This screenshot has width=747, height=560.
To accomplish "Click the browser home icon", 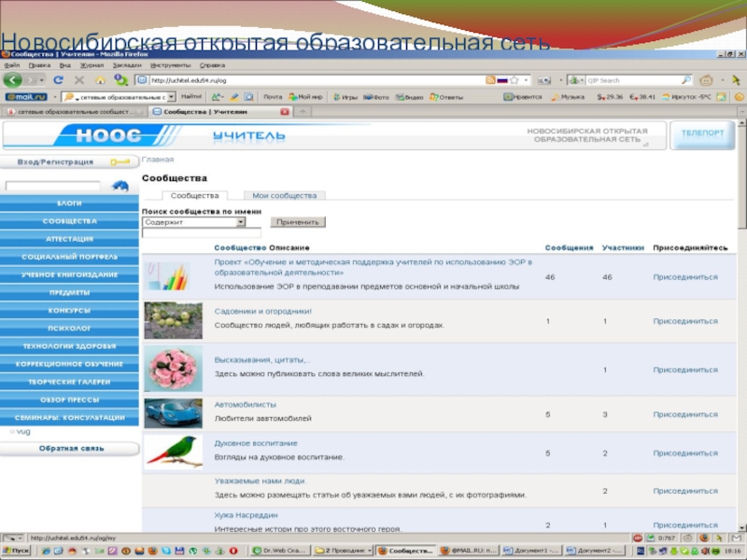I will pyautogui.click(x=100, y=80).
